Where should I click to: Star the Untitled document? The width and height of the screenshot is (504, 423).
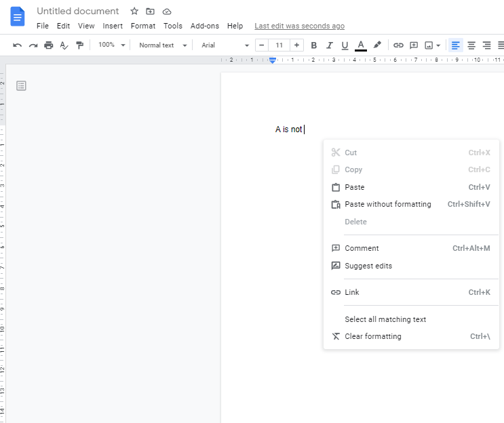134,12
